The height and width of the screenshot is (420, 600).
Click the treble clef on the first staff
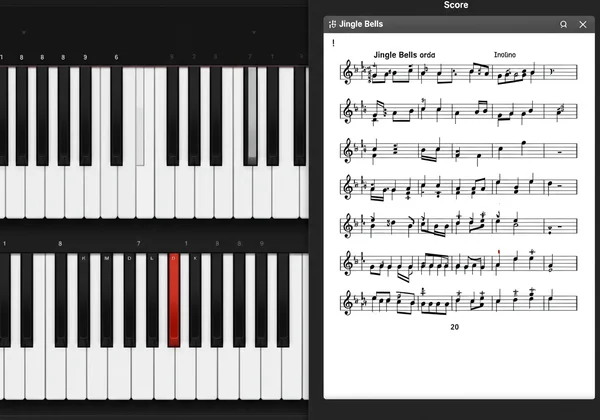click(347, 72)
